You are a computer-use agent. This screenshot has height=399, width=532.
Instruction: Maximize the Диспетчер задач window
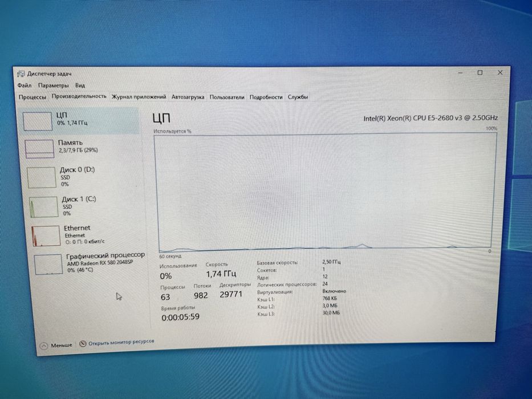(x=480, y=72)
